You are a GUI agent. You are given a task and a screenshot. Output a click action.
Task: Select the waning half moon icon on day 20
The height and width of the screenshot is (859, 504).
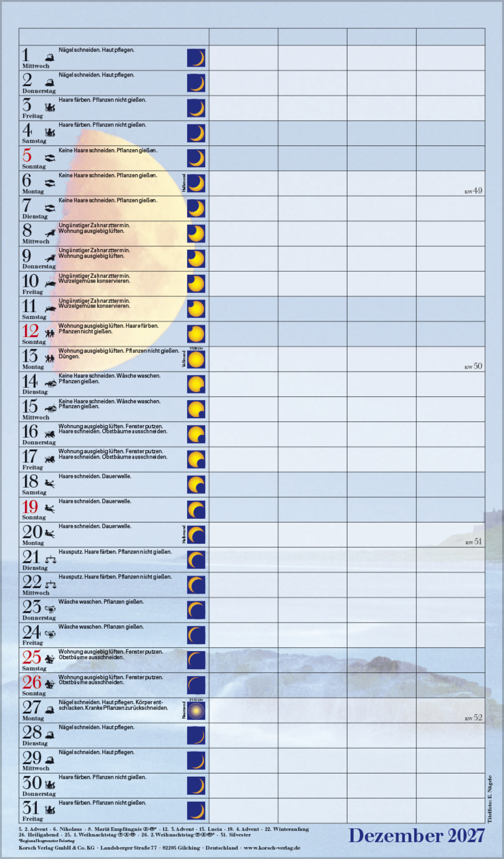196,535
